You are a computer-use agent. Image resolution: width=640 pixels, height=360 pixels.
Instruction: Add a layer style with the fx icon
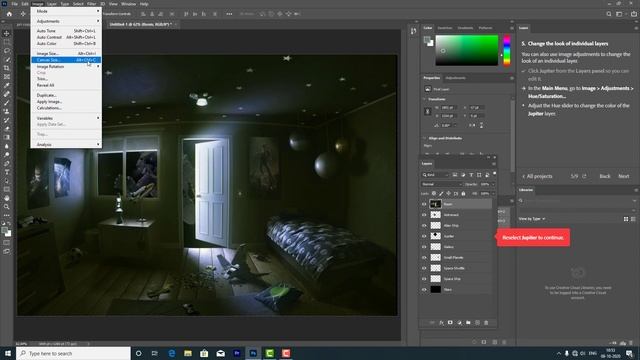click(x=441, y=322)
